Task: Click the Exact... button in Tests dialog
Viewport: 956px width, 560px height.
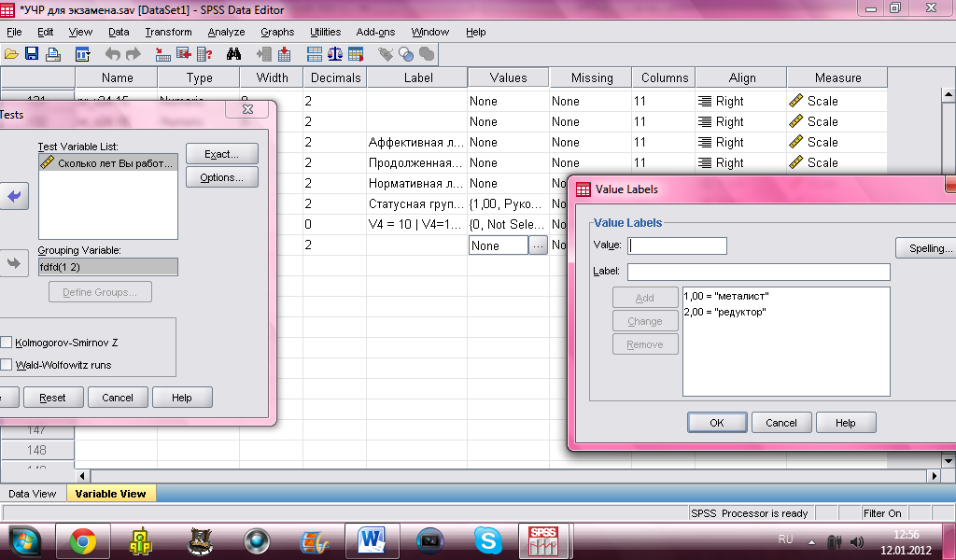Action: pos(222,154)
